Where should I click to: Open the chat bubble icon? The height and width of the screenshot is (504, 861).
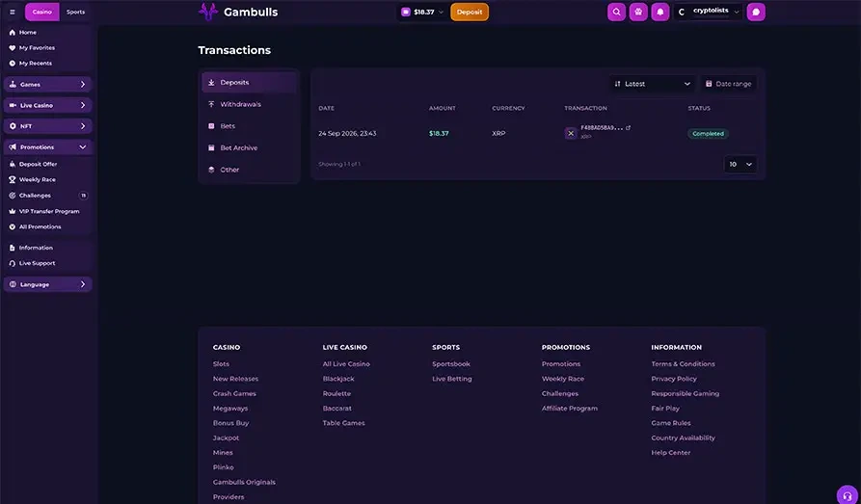tap(756, 12)
